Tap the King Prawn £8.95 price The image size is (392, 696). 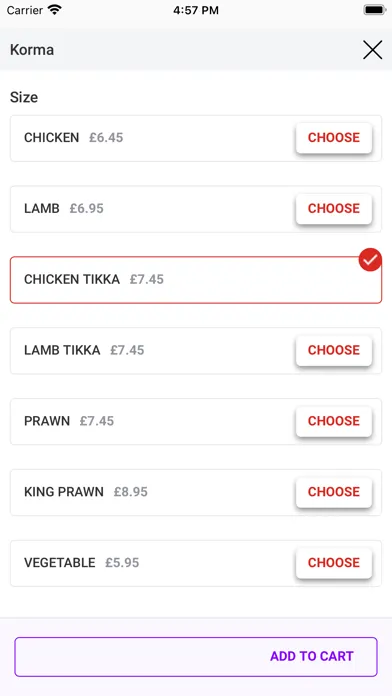[x=131, y=492]
